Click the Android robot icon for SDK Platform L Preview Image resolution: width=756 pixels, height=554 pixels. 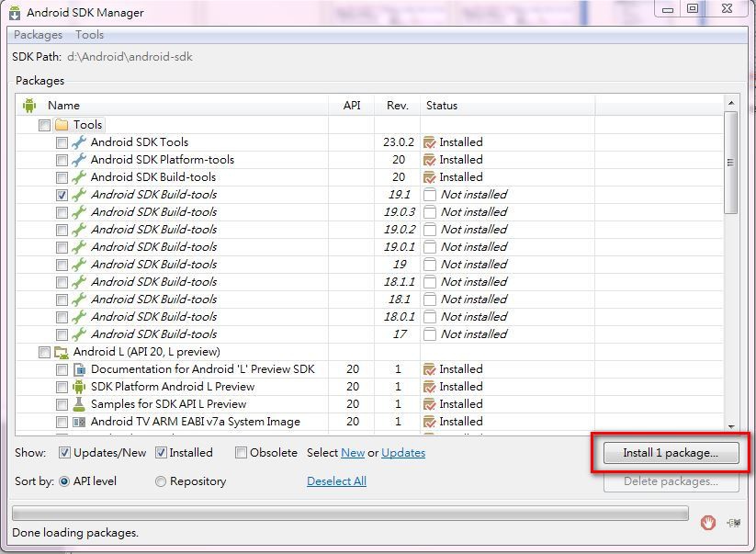point(79,387)
